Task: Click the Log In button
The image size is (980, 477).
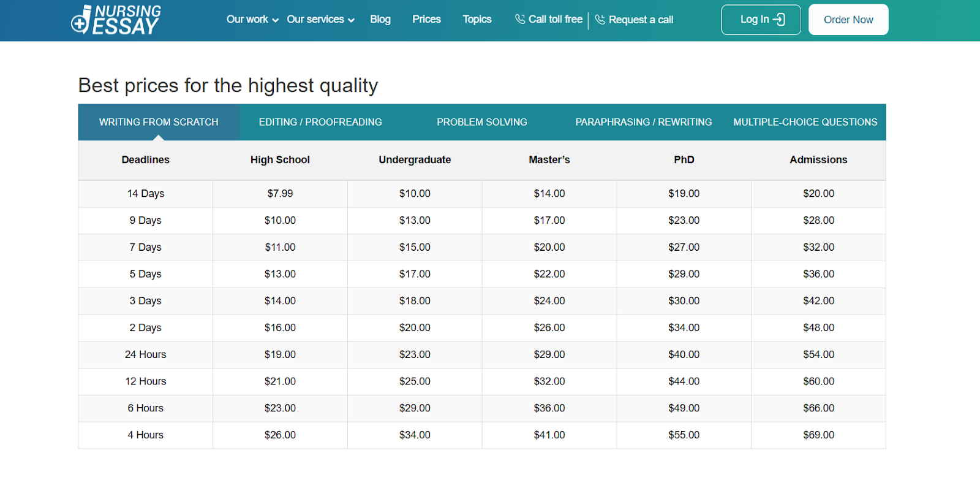Action: point(761,20)
